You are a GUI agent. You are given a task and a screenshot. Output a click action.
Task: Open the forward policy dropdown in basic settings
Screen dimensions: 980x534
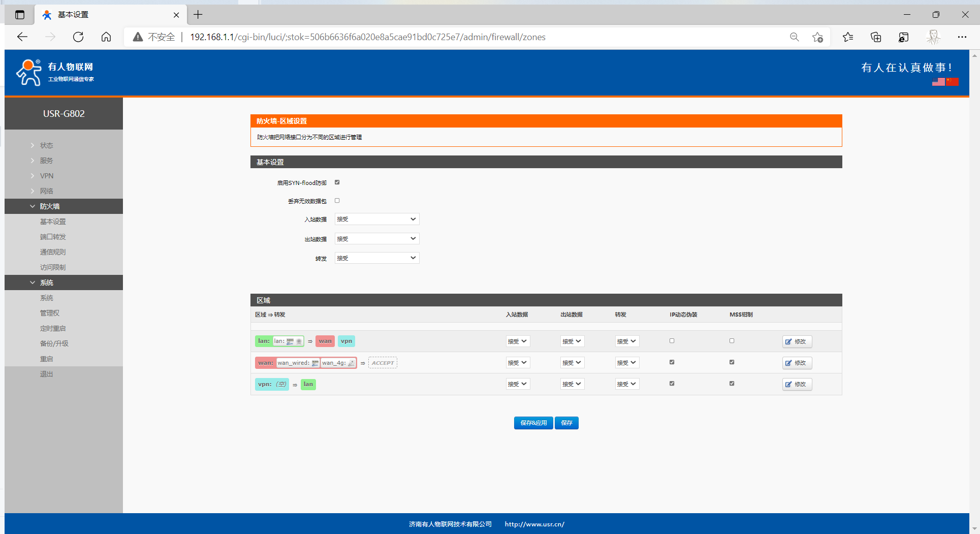click(x=376, y=258)
